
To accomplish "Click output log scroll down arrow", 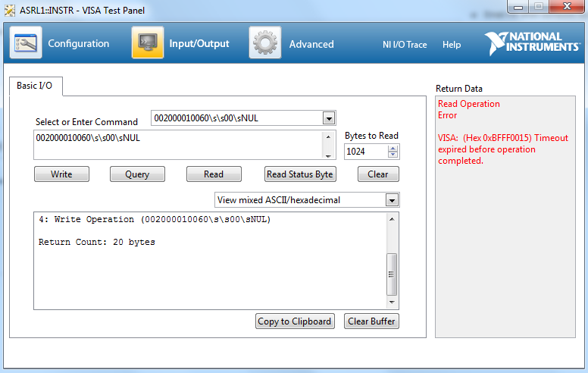I will (392, 302).
